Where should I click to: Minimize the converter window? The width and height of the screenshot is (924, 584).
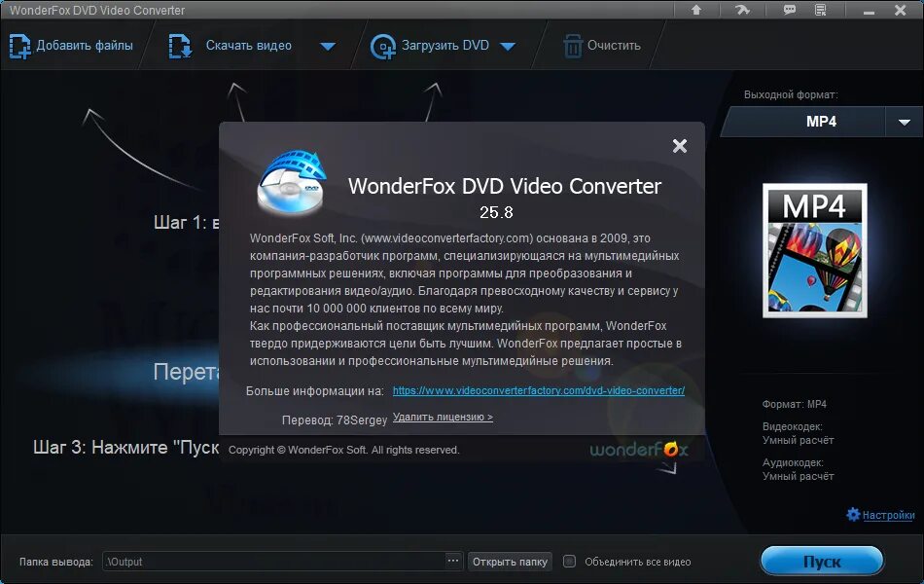[x=870, y=12]
